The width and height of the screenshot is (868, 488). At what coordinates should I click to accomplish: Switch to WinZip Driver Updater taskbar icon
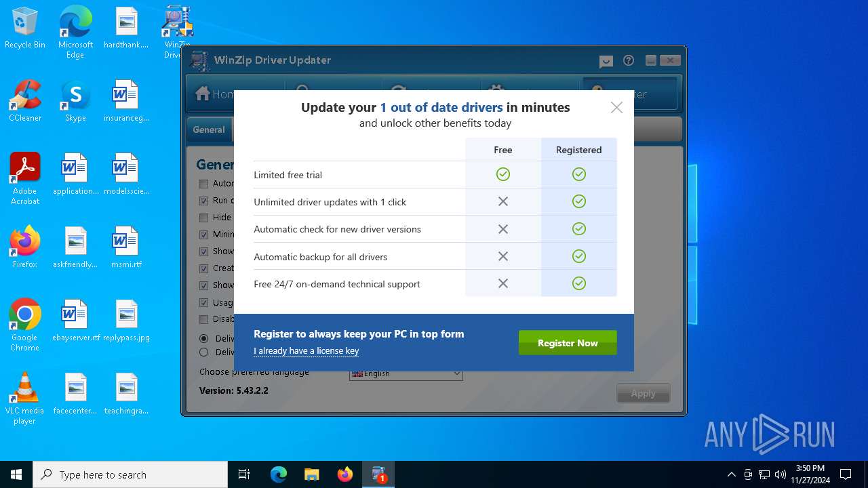coord(378,474)
